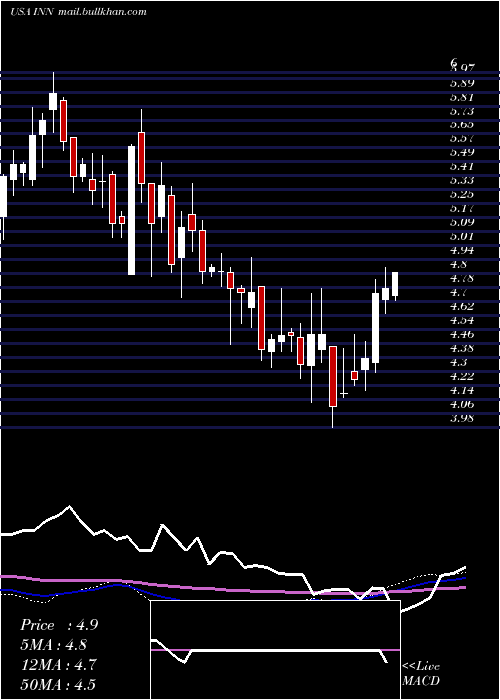Image resolution: width=500 pixels, height=700 pixels.
Task: Click the 4.14 price axis label
Action: click(462, 390)
